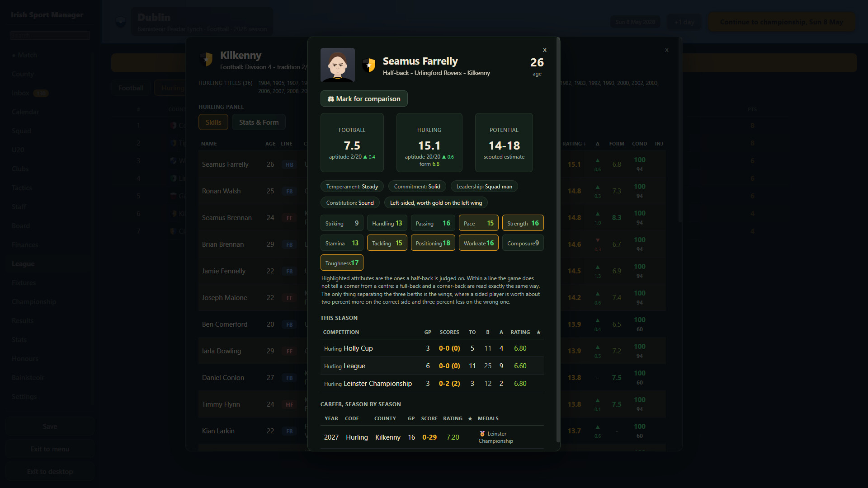Click the Hurling Leinster Championship season row
The width and height of the screenshot is (868, 488).
pos(432,384)
